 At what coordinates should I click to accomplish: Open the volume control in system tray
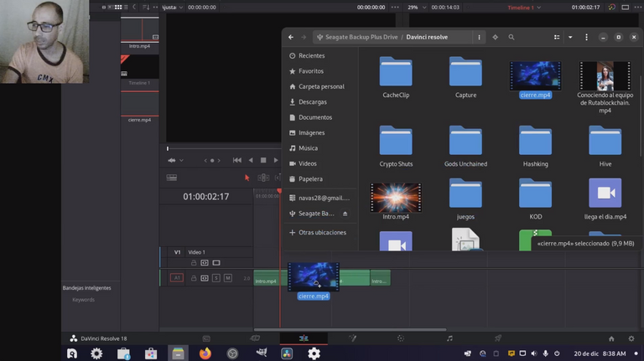pyautogui.click(x=534, y=353)
